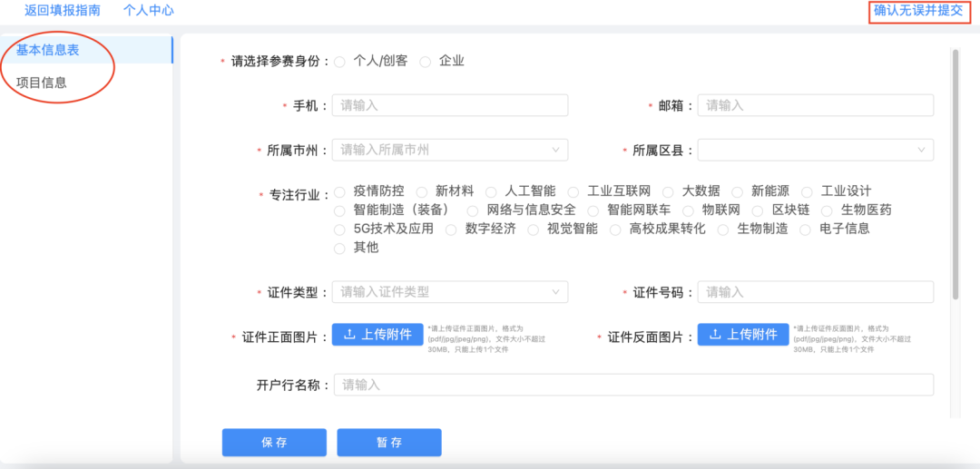Expand the 所属区县 dropdown
980x469 pixels.
point(815,150)
